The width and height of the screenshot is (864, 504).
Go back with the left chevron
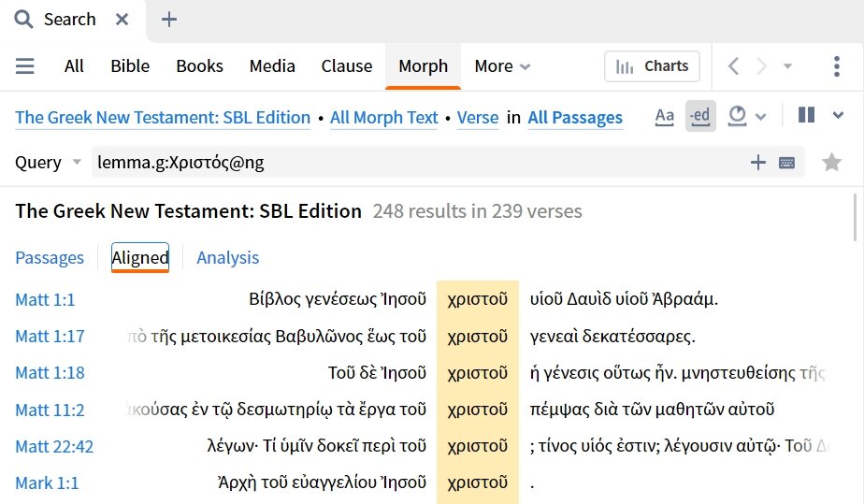pyautogui.click(x=733, y=66)
